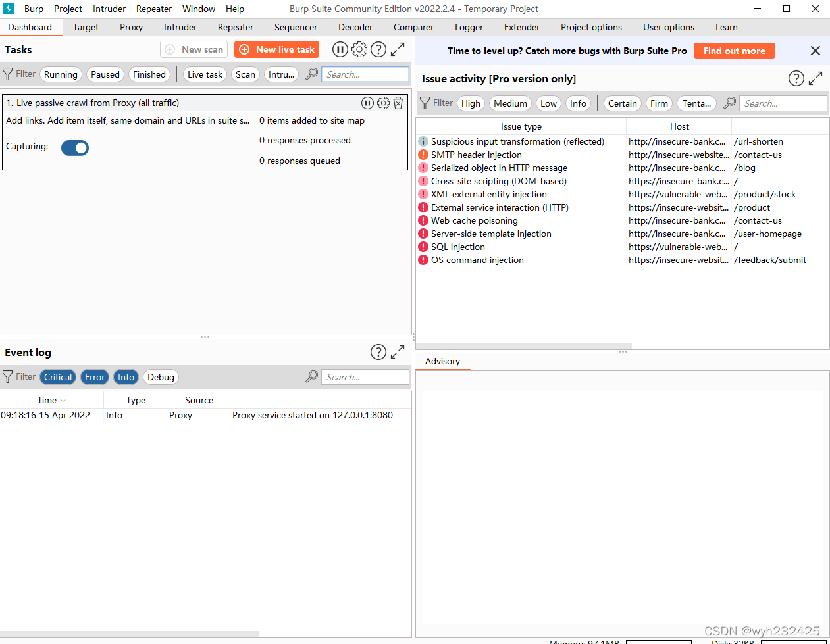Pause all tasks in the Tasks toolbar

pos(340,49)
